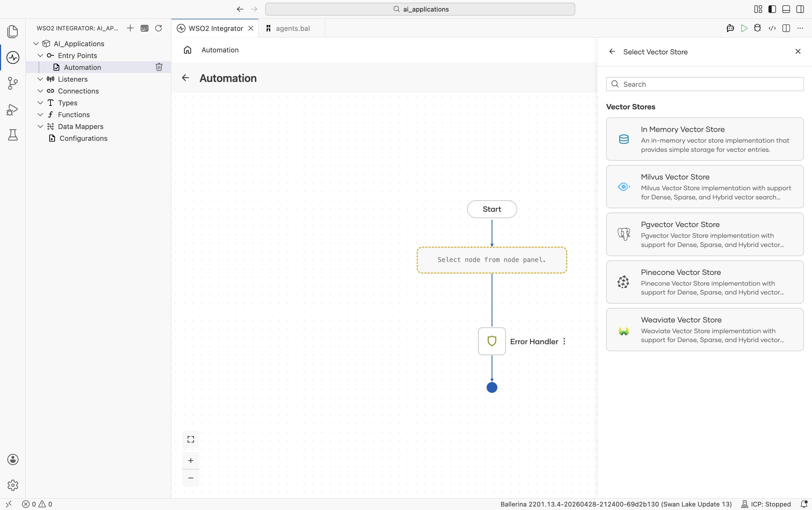Go back from Select Vector Store panel
Image resolution: width=812 pixels, height=510 pixels.
612,52
